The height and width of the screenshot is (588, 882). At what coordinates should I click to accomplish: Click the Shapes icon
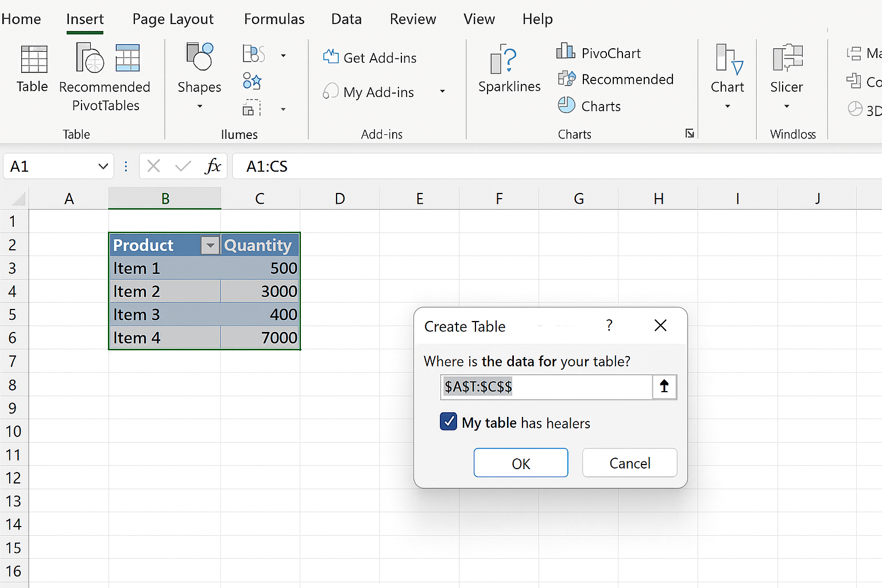click(x=200, y=56)
